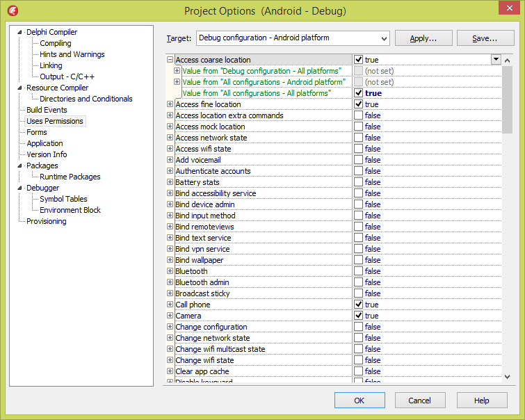The height and width of the screenshot is (420, 525).
Task: Close the Project Options dialog
Action: click(509, 8)
